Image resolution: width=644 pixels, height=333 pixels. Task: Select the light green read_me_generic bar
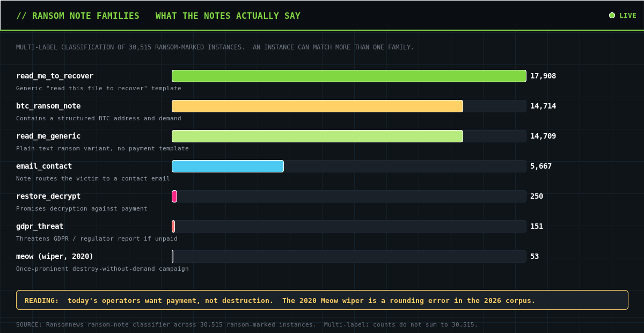[317, 136]
